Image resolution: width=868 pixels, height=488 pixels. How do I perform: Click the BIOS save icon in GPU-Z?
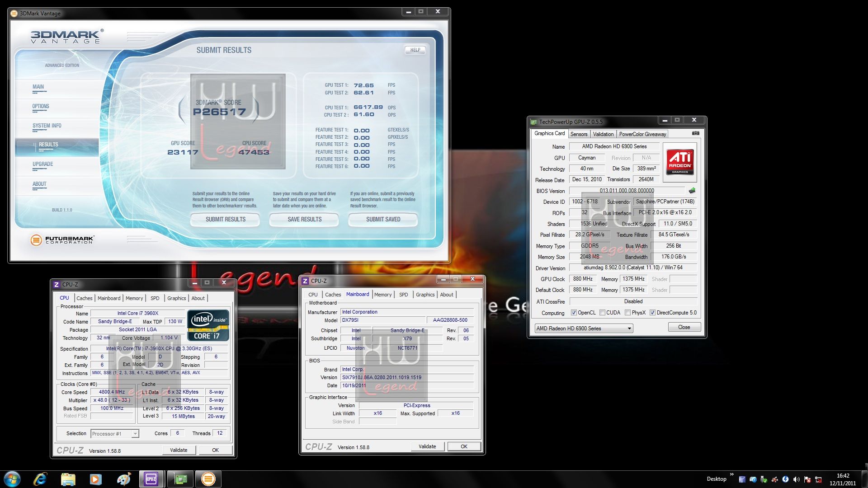(x=692, y=191)
